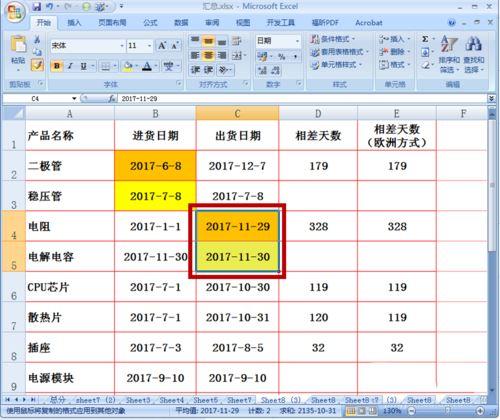Viewport: 500px width, 420px height.
Task: Open the font name dropdown showing 宋体
Action: click(88, 46)
